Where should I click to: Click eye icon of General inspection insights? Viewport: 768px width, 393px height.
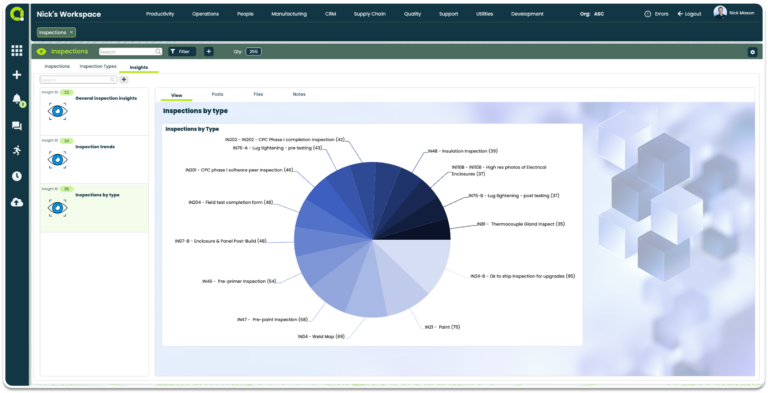[x=58, y=112]
